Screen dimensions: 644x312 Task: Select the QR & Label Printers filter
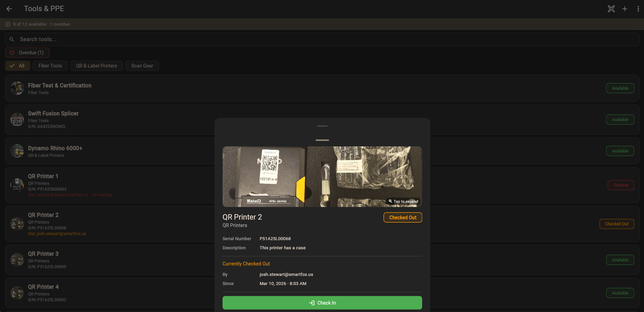pyautogui.click(x=96, y=65)
